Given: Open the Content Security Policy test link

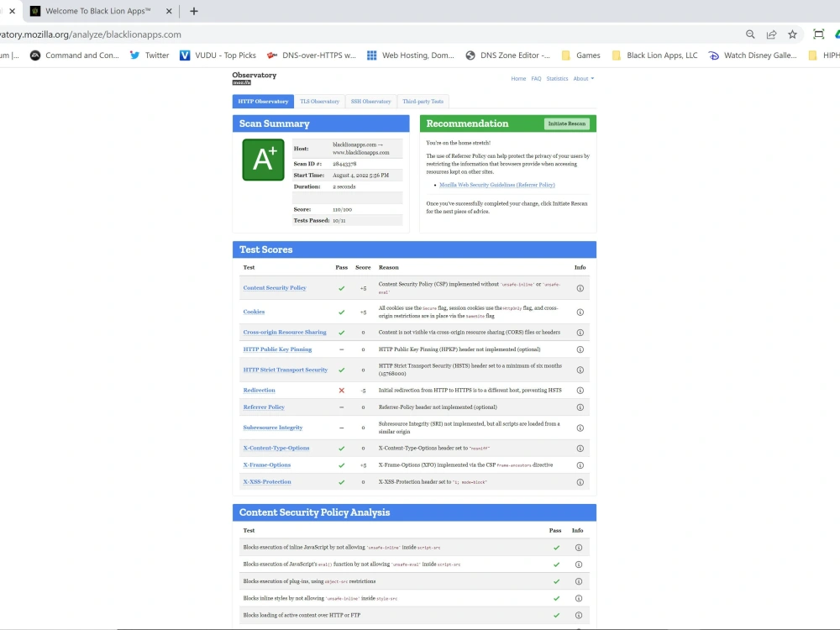Looking at the screenshot, I should coord(275,288).
